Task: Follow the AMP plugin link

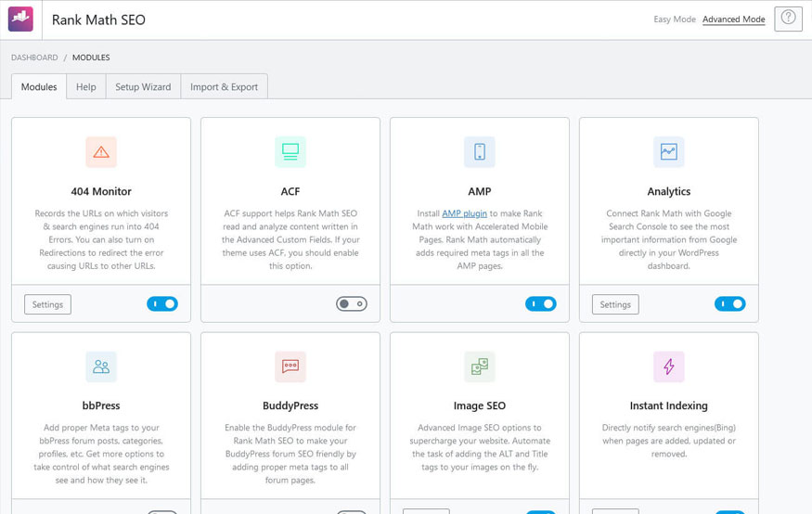Action: pyautogui.click(x=465, y=213)
